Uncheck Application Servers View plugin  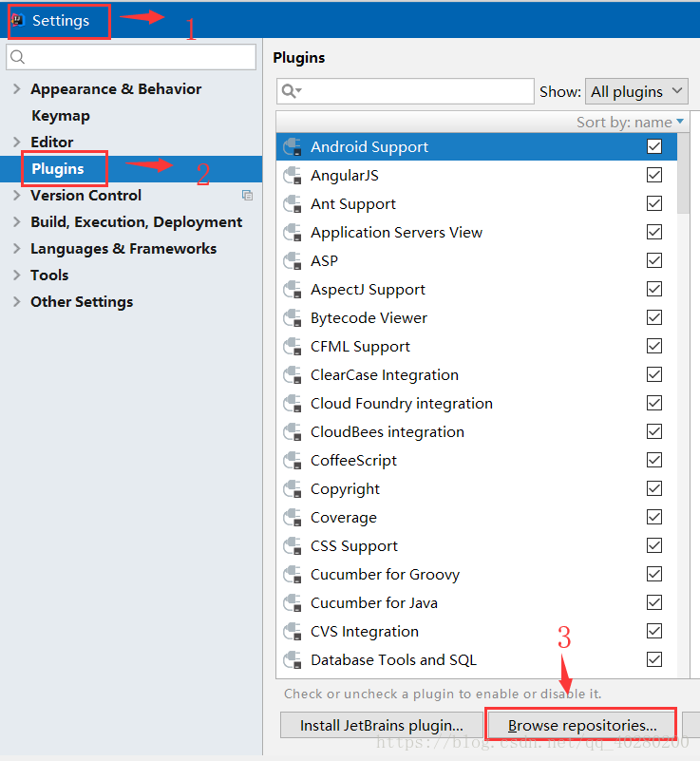tap(653, 232)
